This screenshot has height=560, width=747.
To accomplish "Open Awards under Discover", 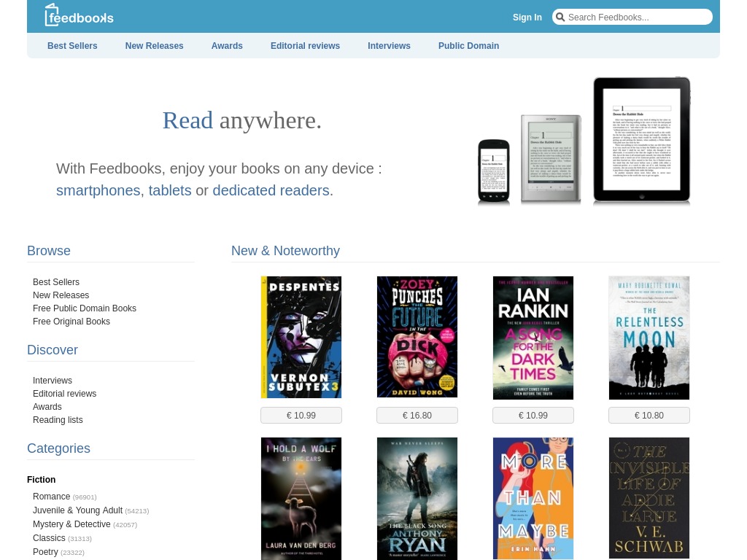I will point(47,407).
